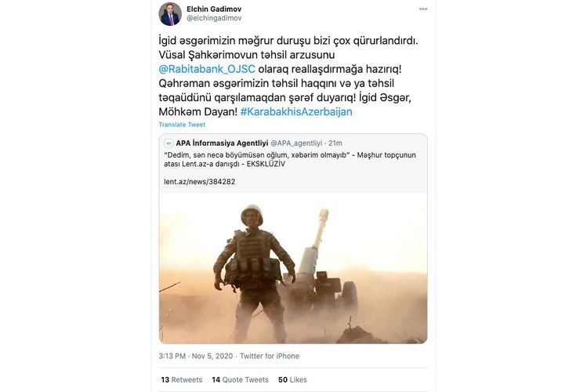This screenshot has width=587, height=392.
Task: View the 13 Retweets list
Action: pos(182,379)
